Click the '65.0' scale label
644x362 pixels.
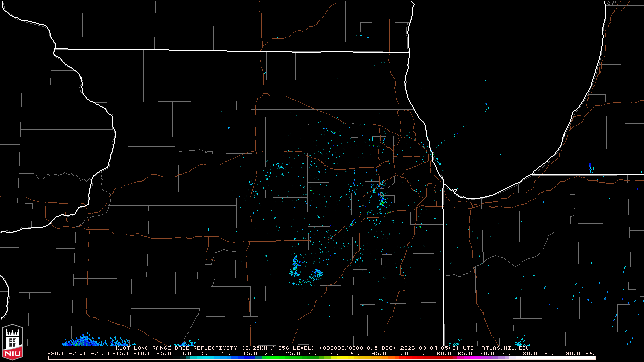coord(466,353)
